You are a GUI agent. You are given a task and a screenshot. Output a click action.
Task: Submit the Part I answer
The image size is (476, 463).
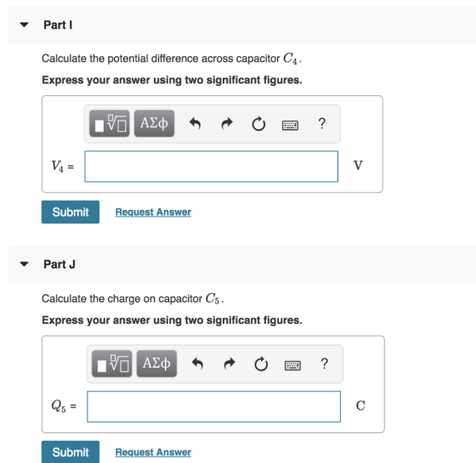click(71, 212)
